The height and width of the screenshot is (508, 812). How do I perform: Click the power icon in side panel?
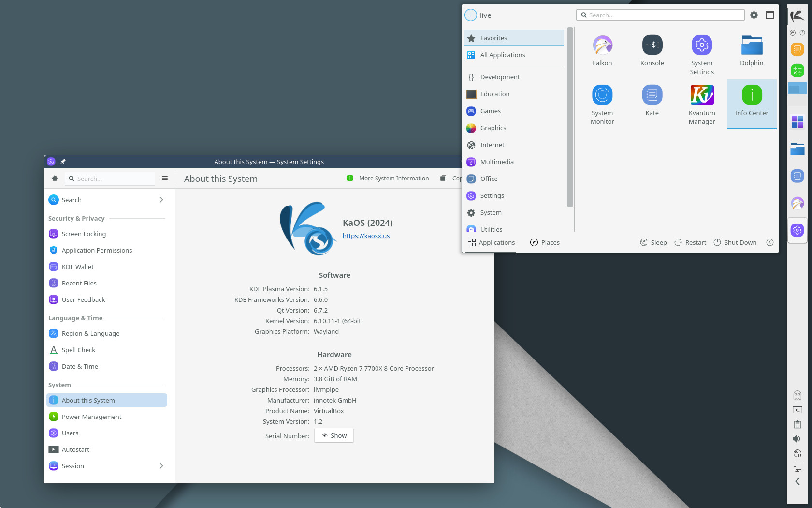point(802,33)
